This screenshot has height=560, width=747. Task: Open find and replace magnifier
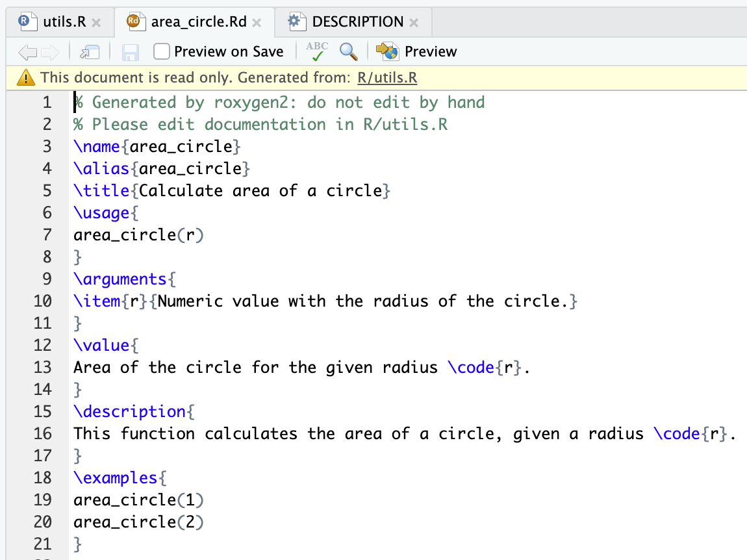pyautogui.click(x=349, y=51)
